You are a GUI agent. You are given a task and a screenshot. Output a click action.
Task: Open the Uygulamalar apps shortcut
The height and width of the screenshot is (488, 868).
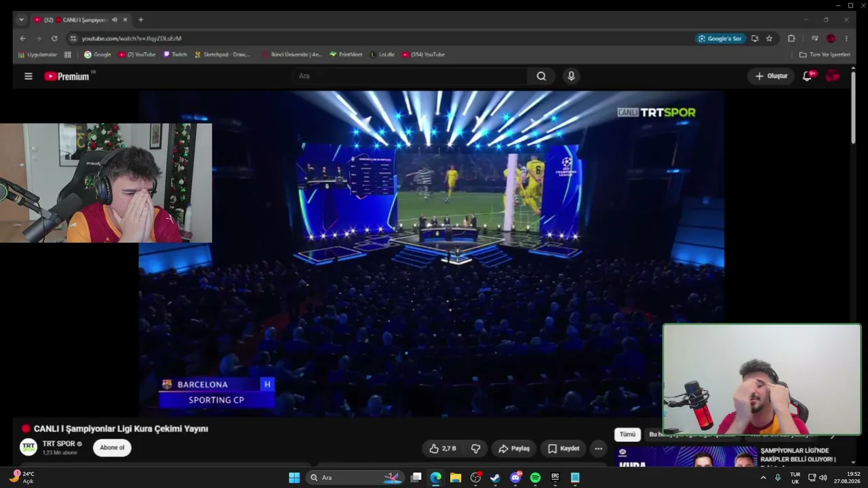click(x=38, y=55)
